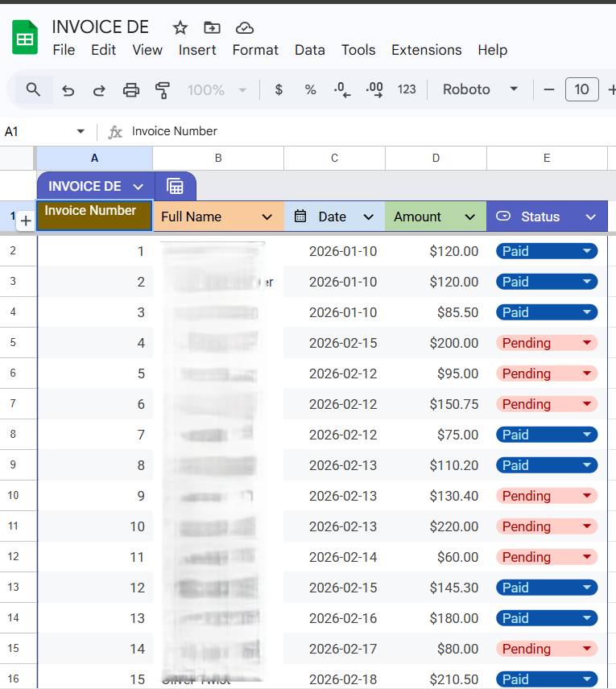Screen dimensions: 616x689
Task: Select cell with amount $85.50
Action: (436, 312)
